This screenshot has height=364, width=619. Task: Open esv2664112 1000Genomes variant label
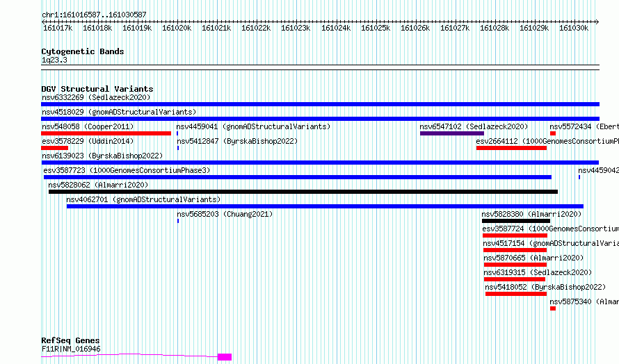click(x=547, y=141)
